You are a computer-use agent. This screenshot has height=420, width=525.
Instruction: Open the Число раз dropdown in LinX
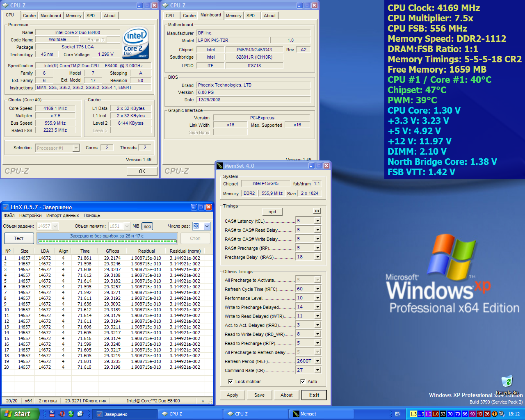pyautogui.click(x=207, y=226)
